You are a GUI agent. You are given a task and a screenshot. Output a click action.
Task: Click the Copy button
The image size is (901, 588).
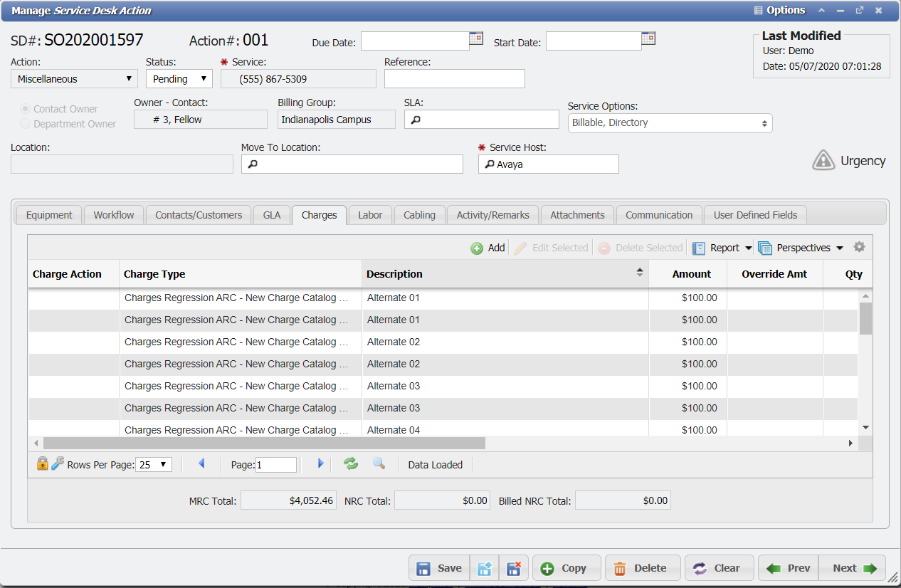567,567
